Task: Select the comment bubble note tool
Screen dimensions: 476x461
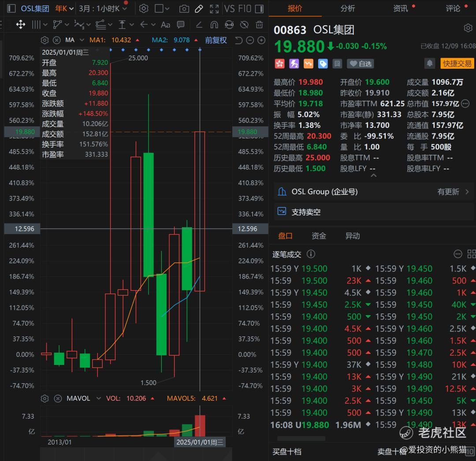Action: (x=181, y=25)
